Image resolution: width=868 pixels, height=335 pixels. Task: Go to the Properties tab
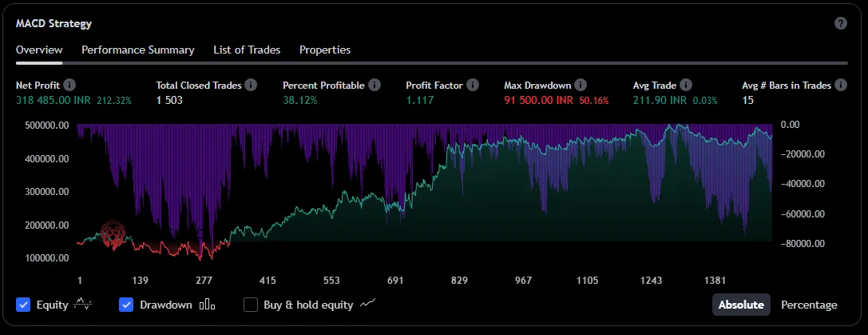coord(325,50)
